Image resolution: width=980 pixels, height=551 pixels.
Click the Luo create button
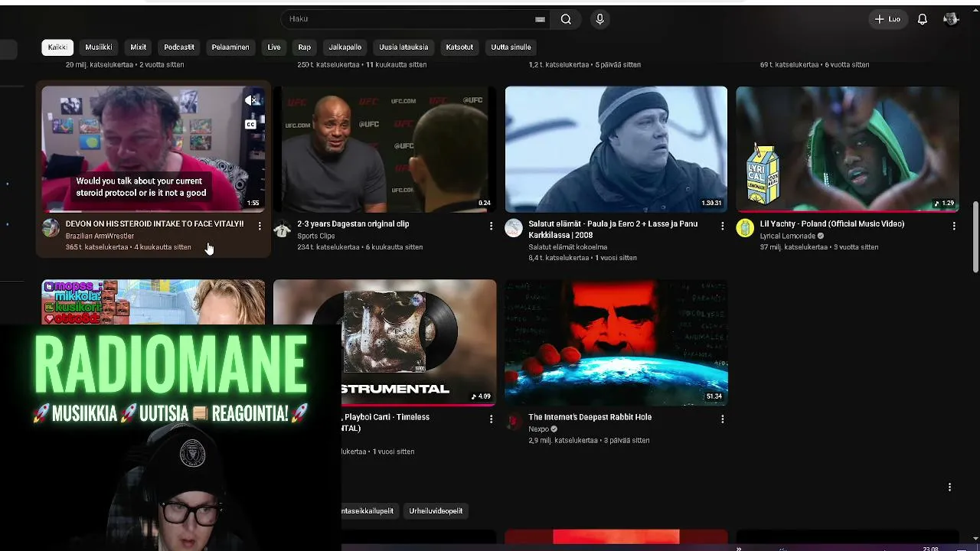pyautogui.click(x=888, y=19)
